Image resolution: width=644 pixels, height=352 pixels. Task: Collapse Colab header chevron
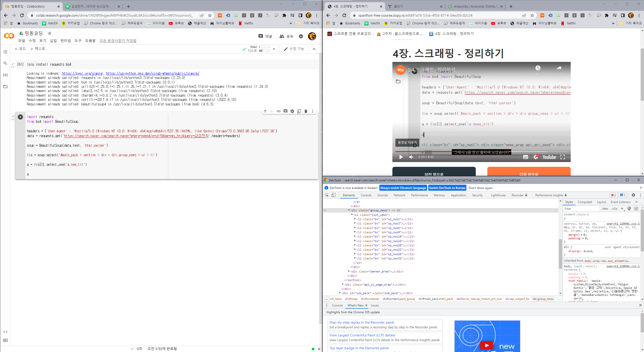(314, 49)
